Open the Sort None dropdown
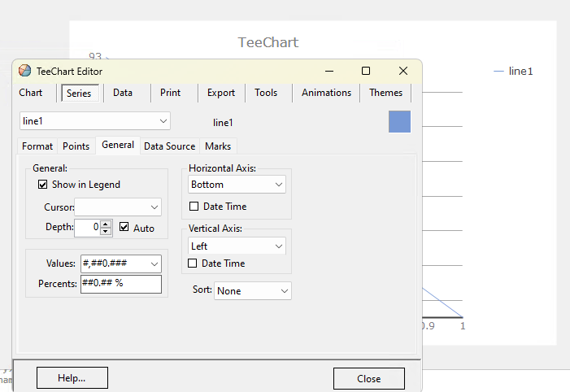 click(x=253, y=291)
